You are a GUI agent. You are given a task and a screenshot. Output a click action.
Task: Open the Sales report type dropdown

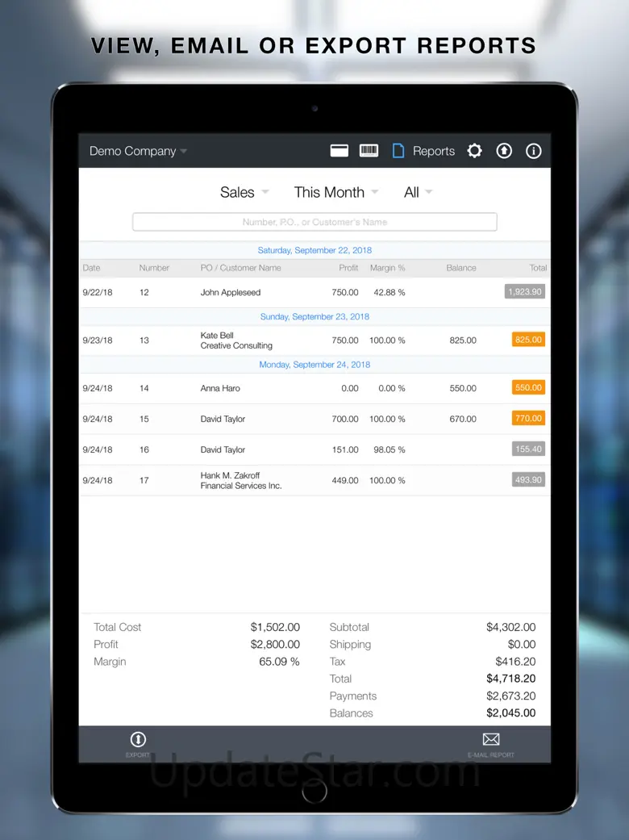244,192
